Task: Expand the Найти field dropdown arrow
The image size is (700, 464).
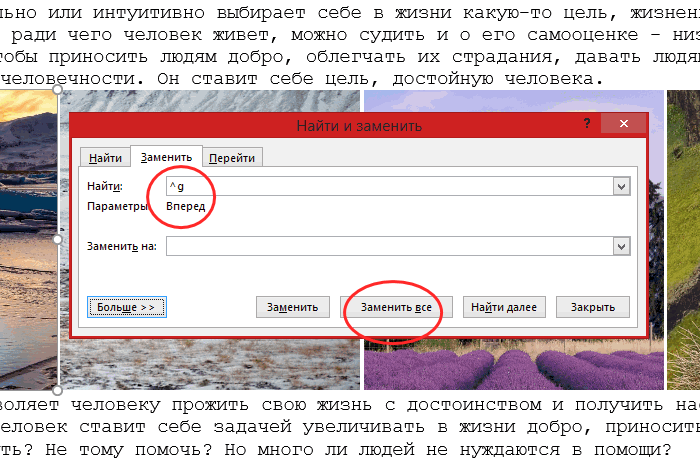Action: coord(621,186)
